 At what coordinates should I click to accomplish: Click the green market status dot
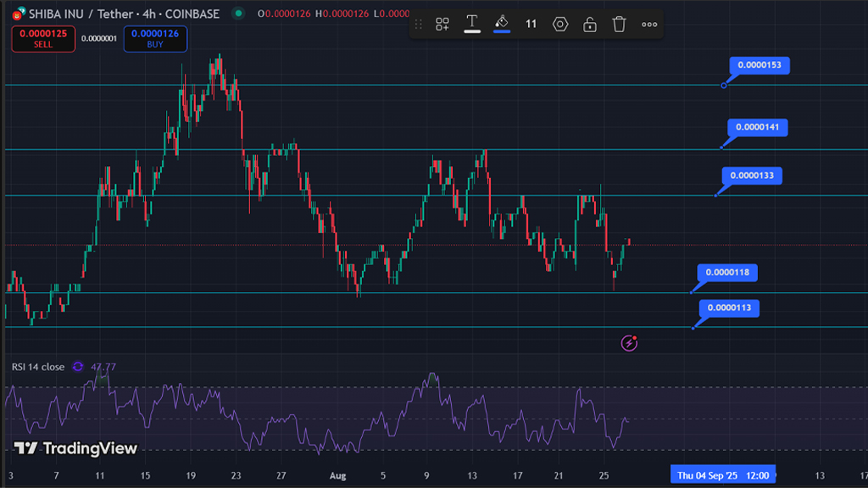pos(238,14)
